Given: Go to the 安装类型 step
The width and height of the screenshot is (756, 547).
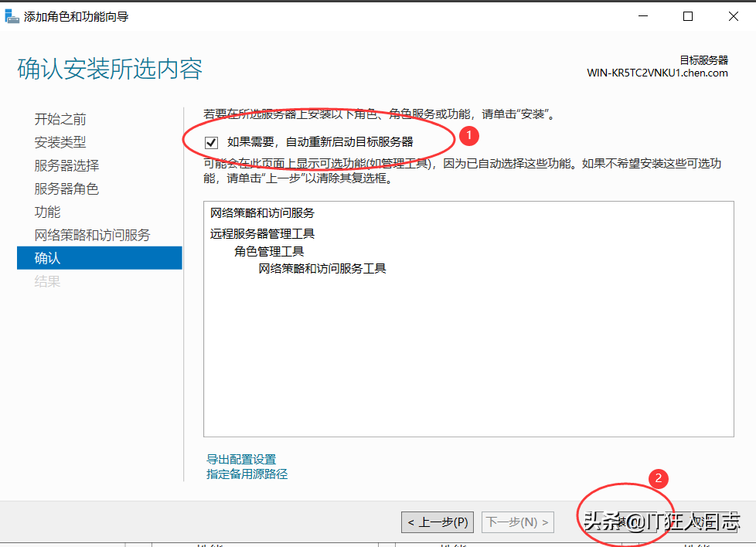Looking at the screenshot, I should 60,142.
